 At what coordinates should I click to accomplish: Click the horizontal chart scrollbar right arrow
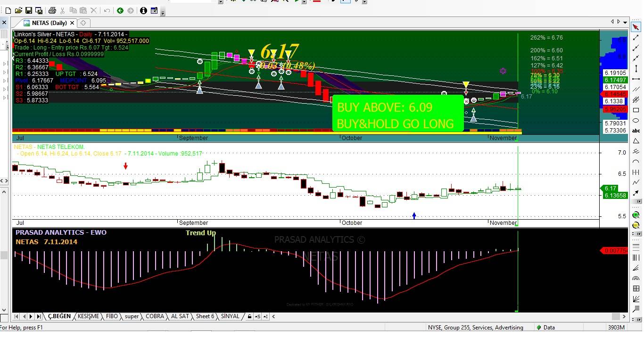(x=625, y=316)
